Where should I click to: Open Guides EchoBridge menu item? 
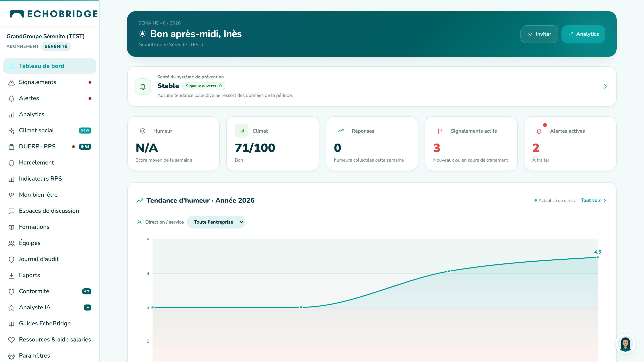tap(50, 324)
